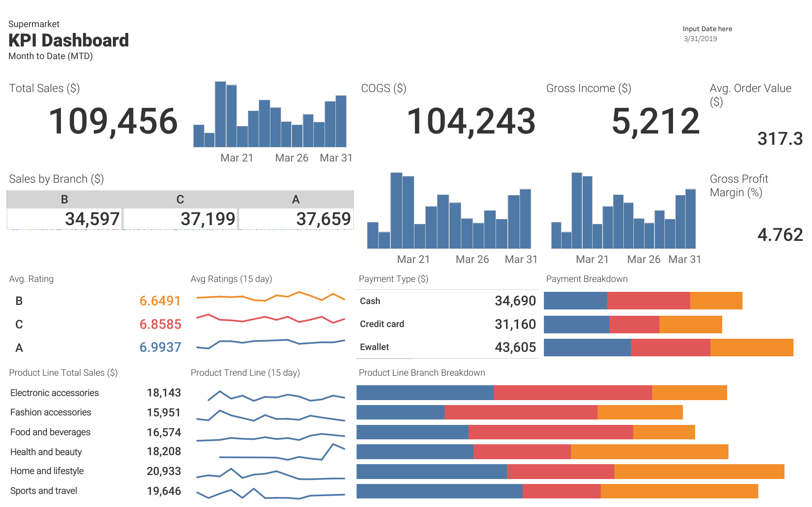Image resolution: width=812 pixels, height=507 pixels.
Task: Click the red segment of Credit card breakdown bar
Action: [x=634, y=324]
